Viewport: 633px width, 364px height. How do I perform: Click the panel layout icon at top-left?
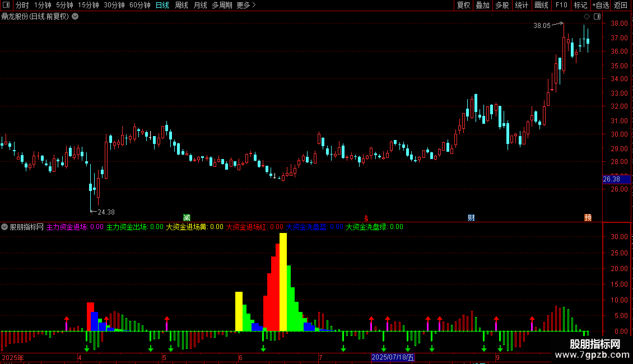(x=6, y=5)
